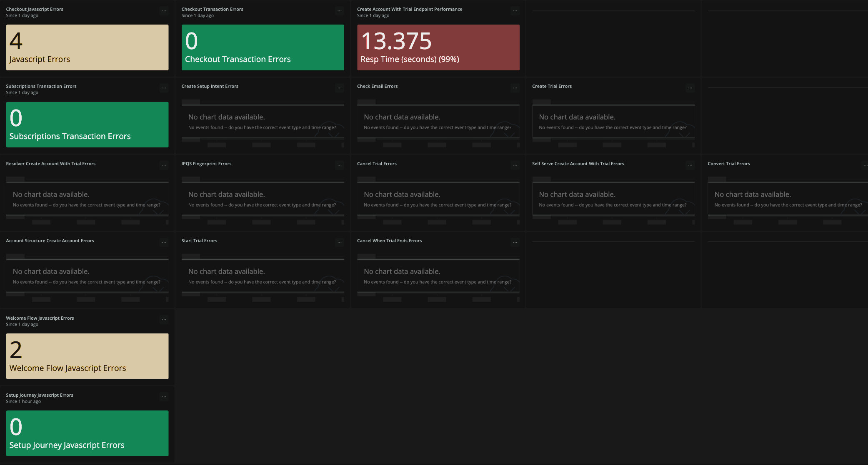Click the Setup Journey Javascript Errors billboard
The height and width of the screenshot is (465, 868).
coord(88,433)
